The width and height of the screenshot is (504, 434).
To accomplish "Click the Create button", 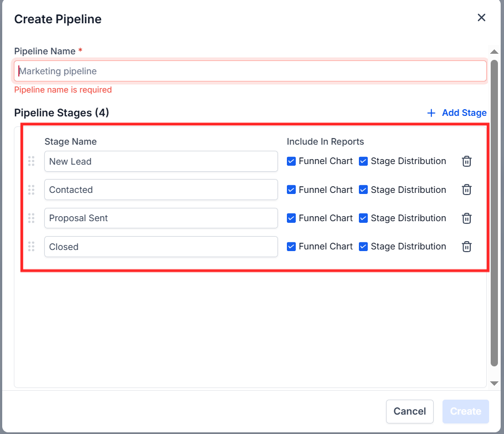I will [x=465, y=411].
